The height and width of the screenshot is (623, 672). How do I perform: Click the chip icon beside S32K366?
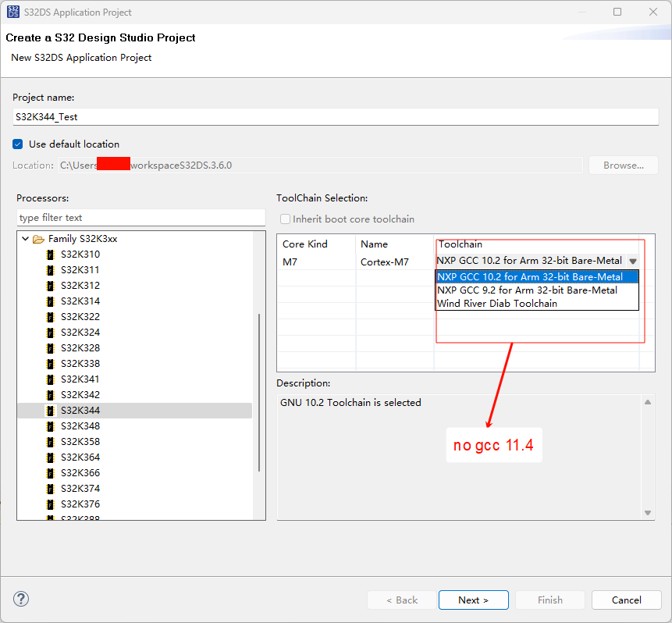pyautogui.click(x=51, y=473)
